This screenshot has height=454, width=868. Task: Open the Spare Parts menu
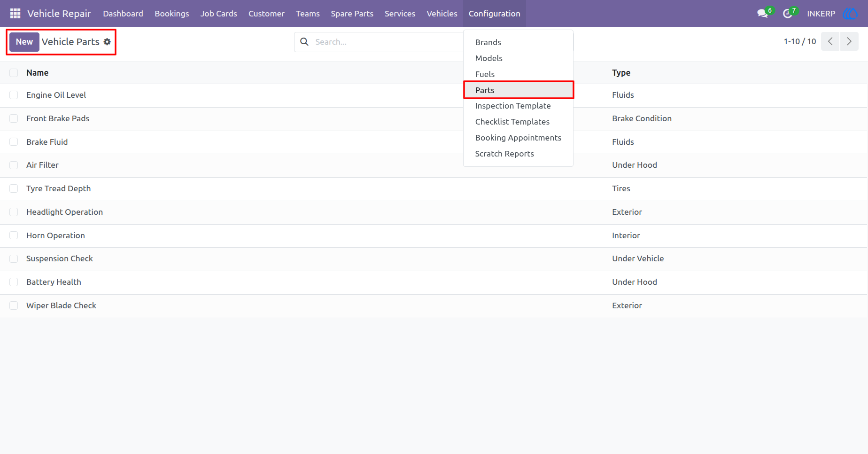[352, 14]
